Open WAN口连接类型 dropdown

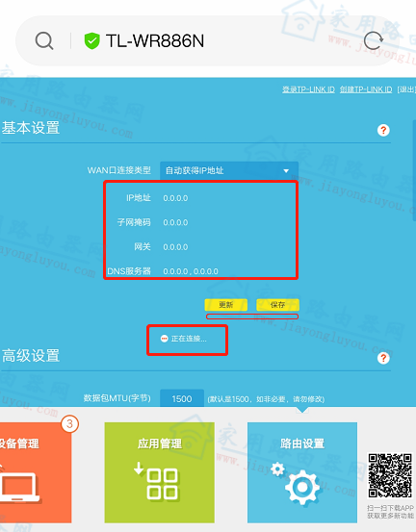point(229,170)
